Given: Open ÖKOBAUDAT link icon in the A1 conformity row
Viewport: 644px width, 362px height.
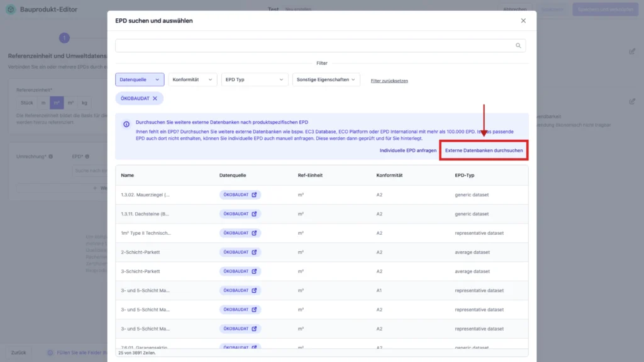Looking at the screenshot, I should point(254,290).
